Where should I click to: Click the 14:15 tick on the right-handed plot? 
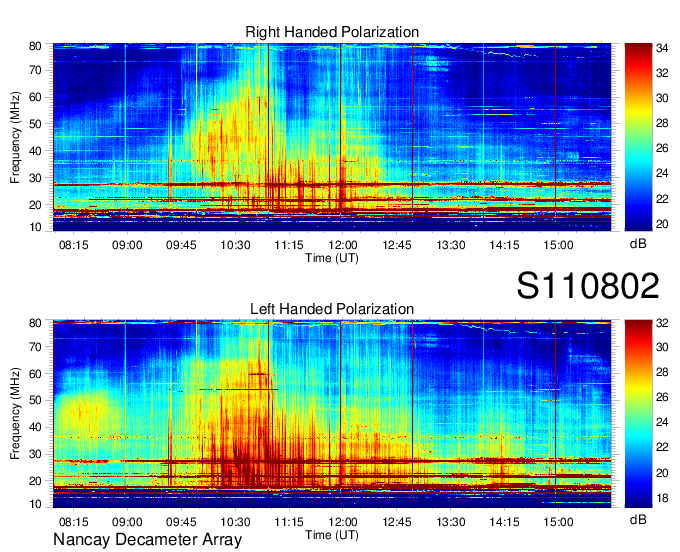[504, 245]
